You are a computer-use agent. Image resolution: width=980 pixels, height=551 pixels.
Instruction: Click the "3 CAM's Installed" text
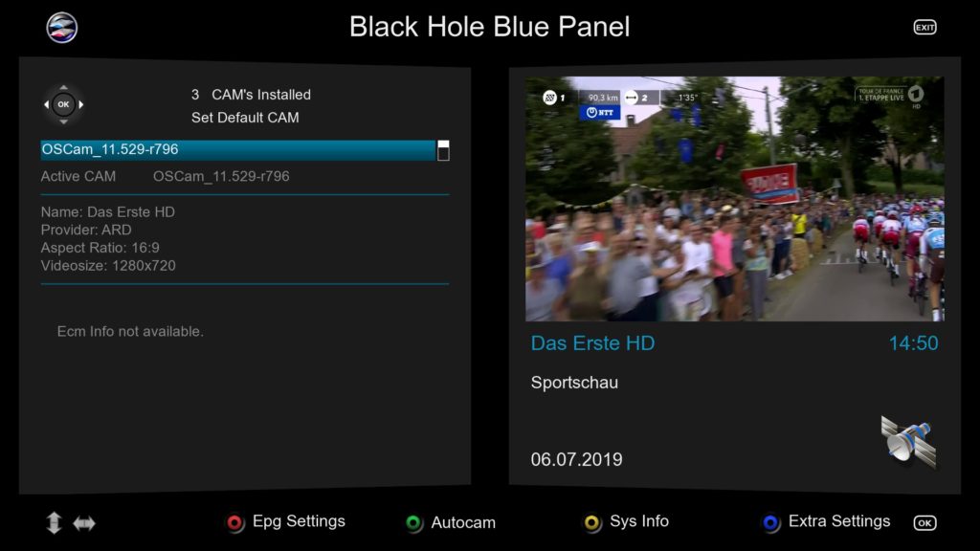(252, 95)
